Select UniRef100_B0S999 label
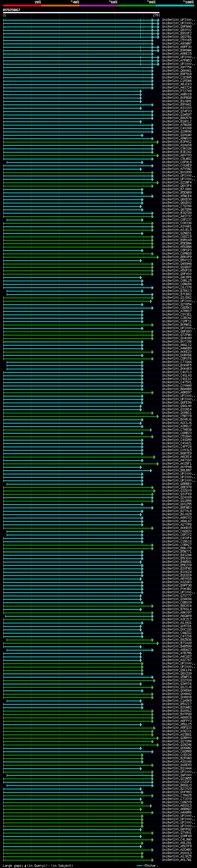Viewport: 197px width, 868px height. click(177, 172)
